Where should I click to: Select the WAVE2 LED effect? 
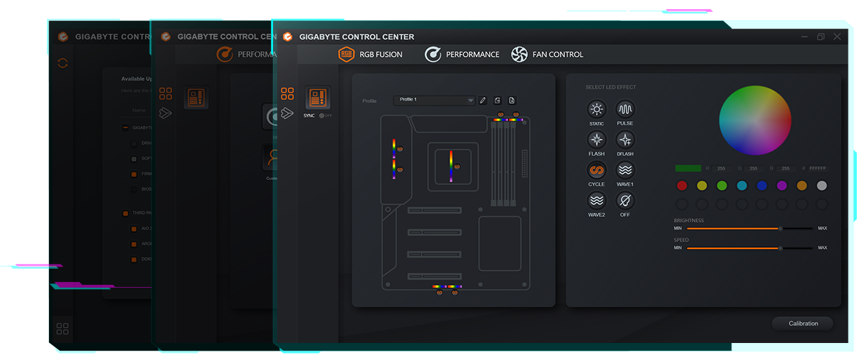pyautogui.click(x=596, y=200)
